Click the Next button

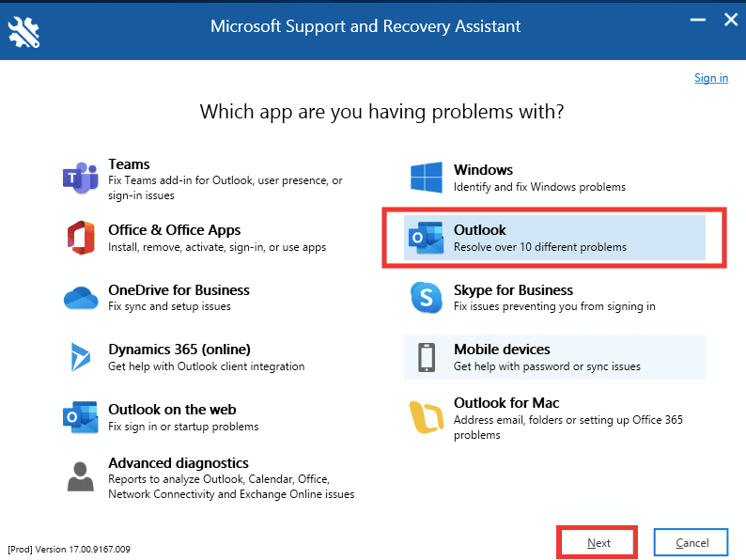(x=598, y=542)
